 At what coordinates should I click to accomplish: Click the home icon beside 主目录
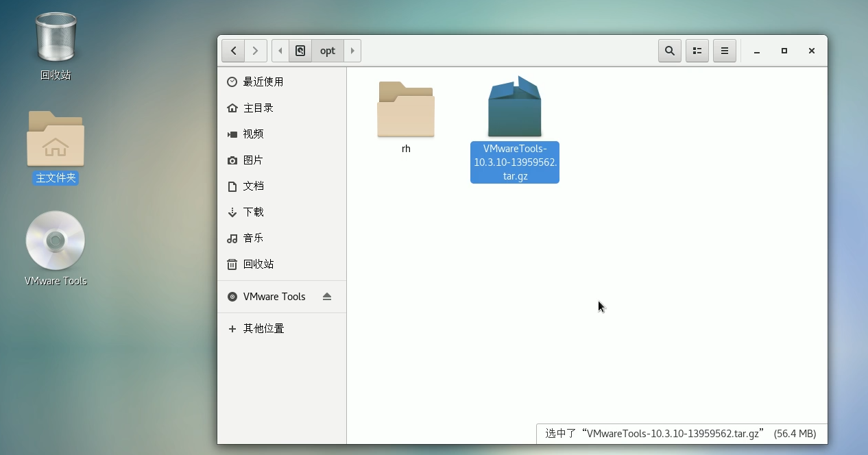coord(232,108)
